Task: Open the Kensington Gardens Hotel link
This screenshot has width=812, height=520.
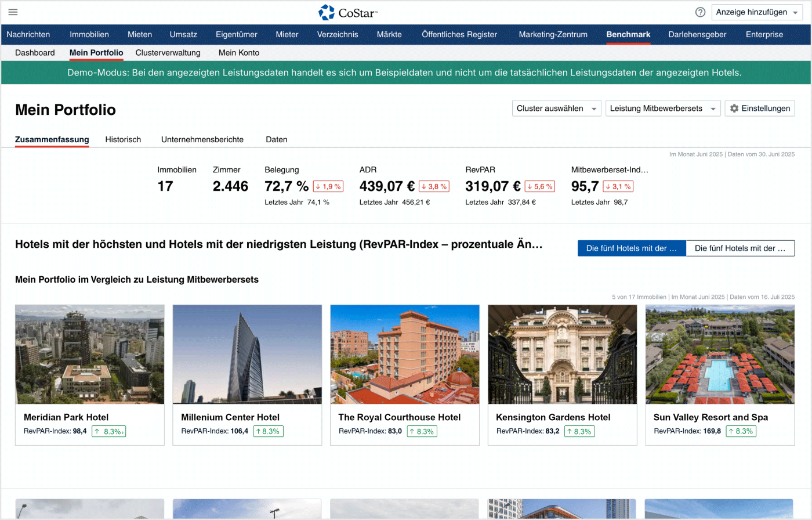Action: [553, 417]
